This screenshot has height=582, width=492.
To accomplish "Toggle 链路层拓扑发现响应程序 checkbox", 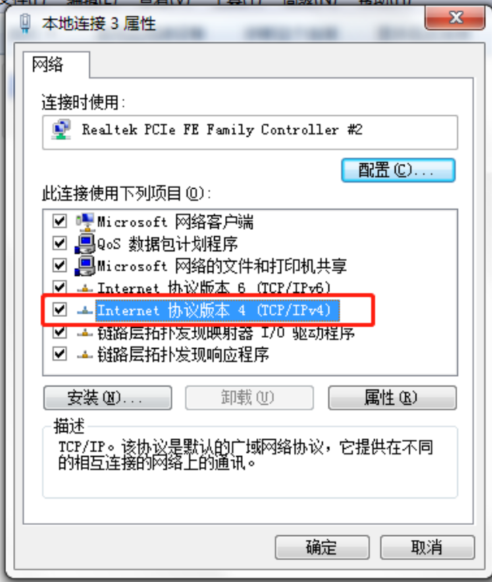I will [59, 354].
